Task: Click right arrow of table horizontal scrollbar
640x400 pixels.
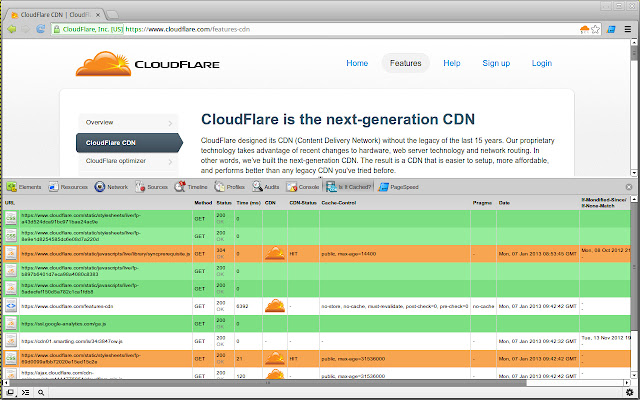Action: pyautogui.click(x=627, y=383)
